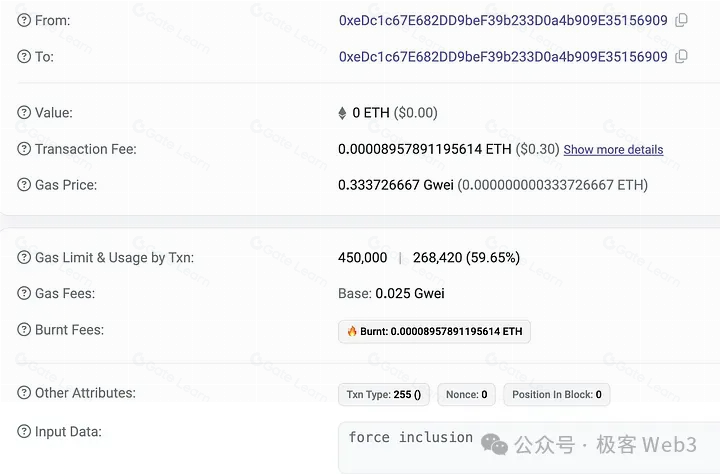720x474 pixels.
Task: Click the help icon beside Burnt Fees
Action: 24,329
